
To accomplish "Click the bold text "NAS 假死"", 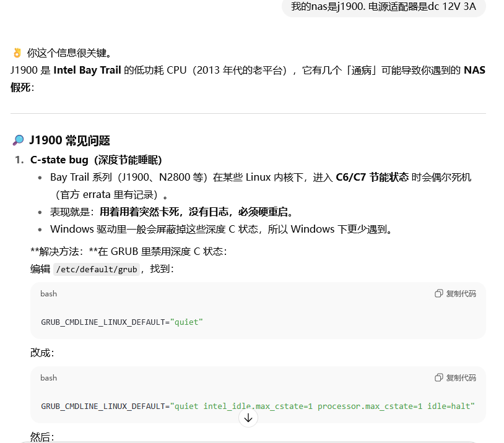I will point(248,79).
